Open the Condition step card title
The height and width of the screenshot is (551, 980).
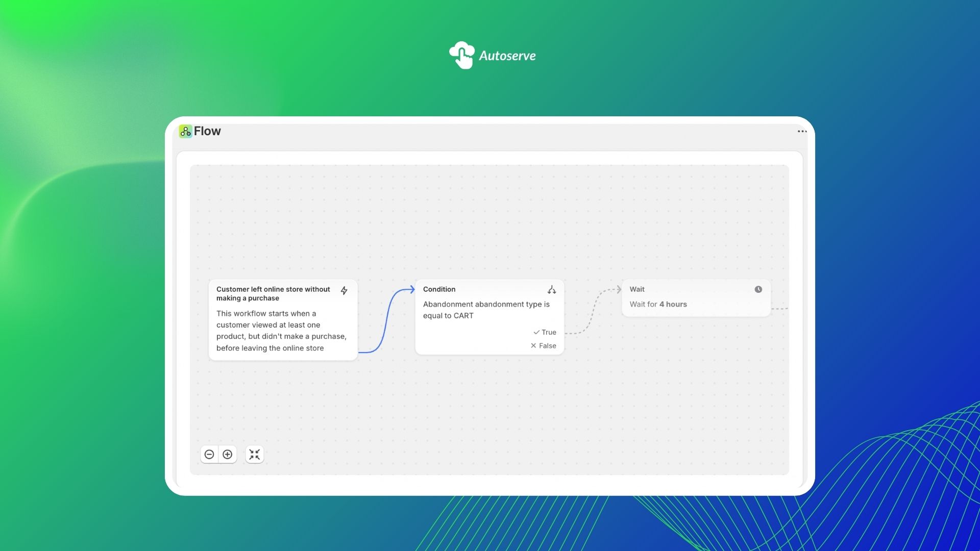[439, 289]
